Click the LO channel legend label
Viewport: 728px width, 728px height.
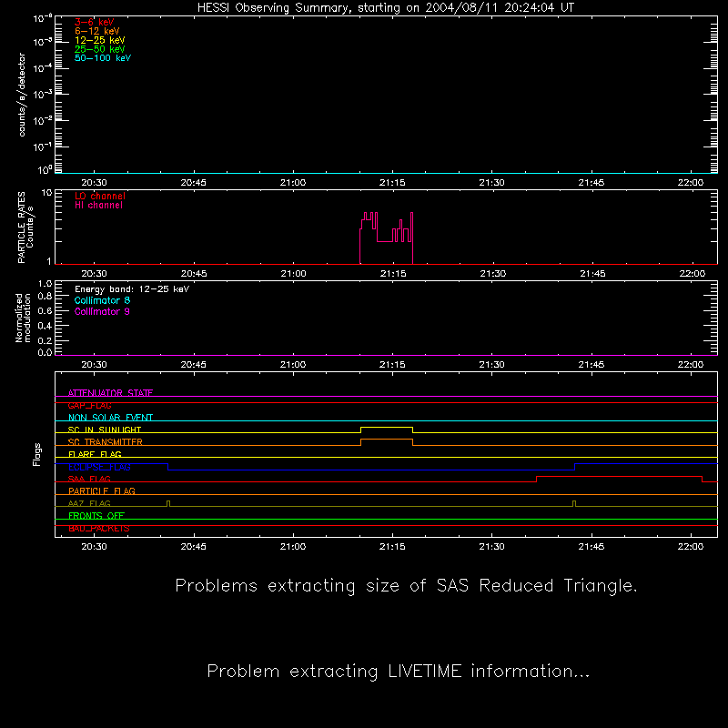tap(100, 196)
